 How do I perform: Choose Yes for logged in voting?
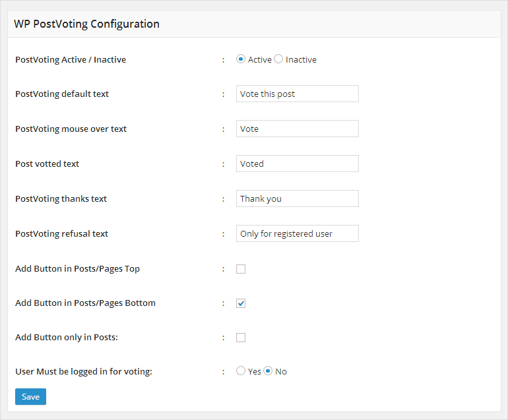240,371
